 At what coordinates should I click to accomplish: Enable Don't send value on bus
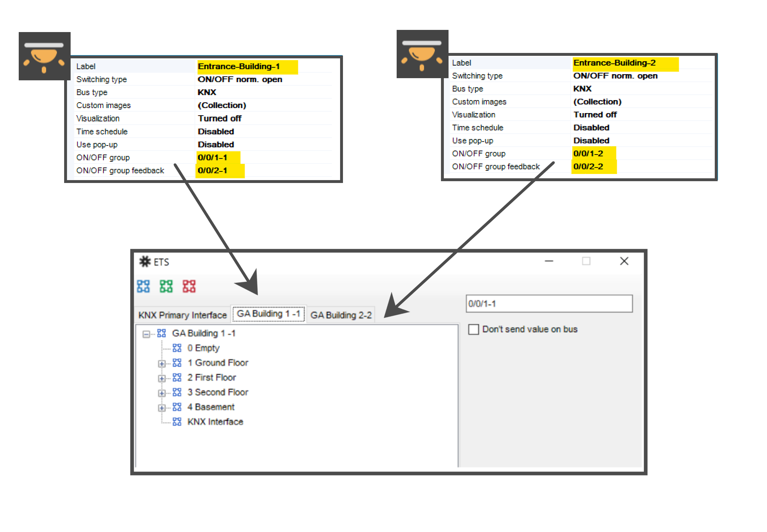tap(473, 329)
